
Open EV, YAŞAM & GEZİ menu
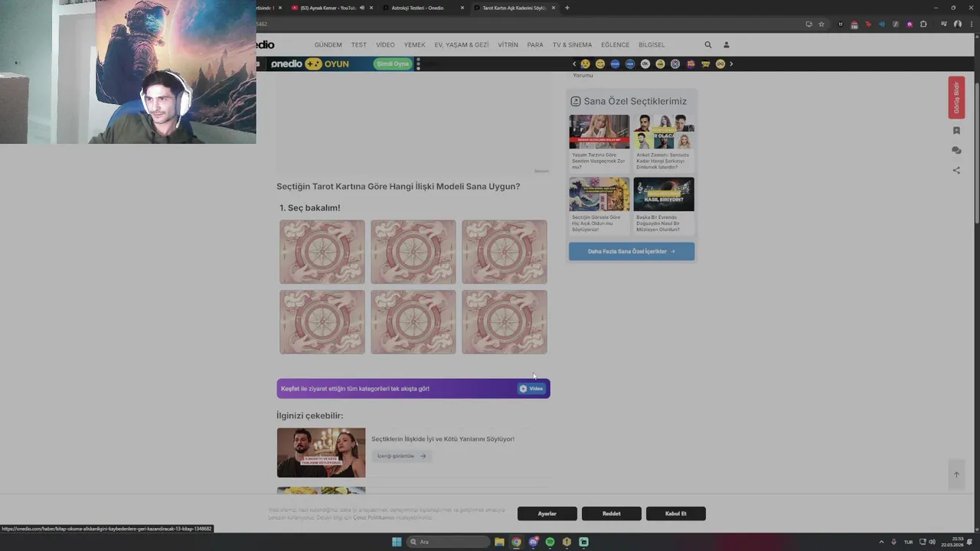click(x=462, y=45)
